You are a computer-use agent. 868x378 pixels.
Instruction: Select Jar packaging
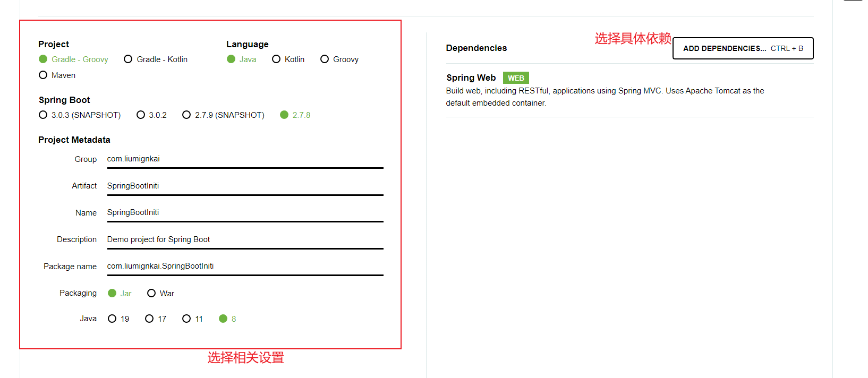point(112,294)
